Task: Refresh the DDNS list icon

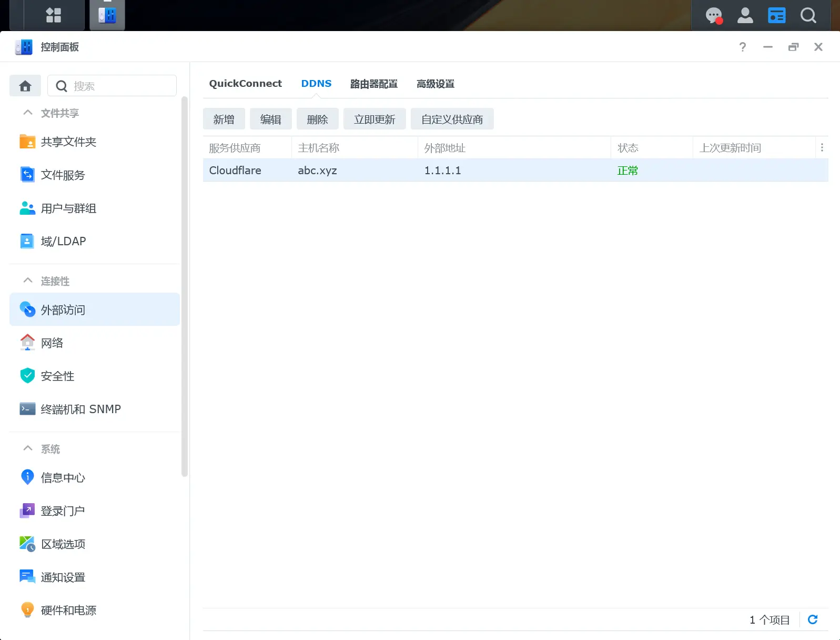Action: (x=813, y=619)
